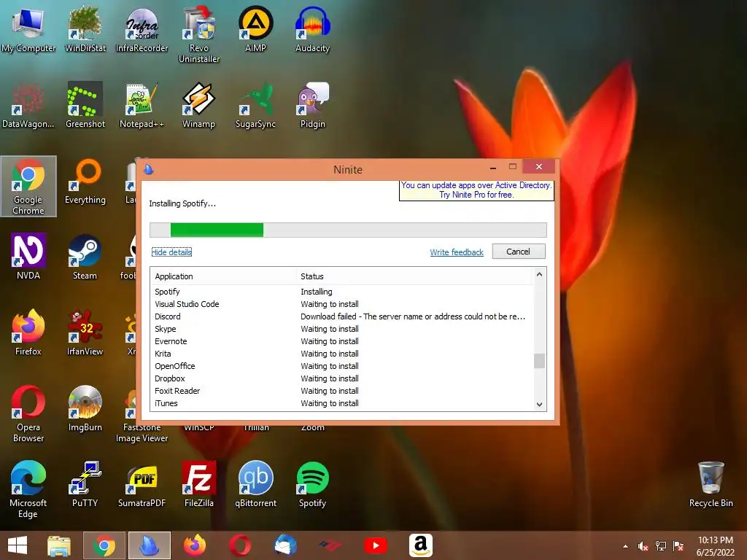The height and width of the screenshot is (560, 747).
Task: Click the Spotify desktop shortcut
Action: [x=312, y=484]
